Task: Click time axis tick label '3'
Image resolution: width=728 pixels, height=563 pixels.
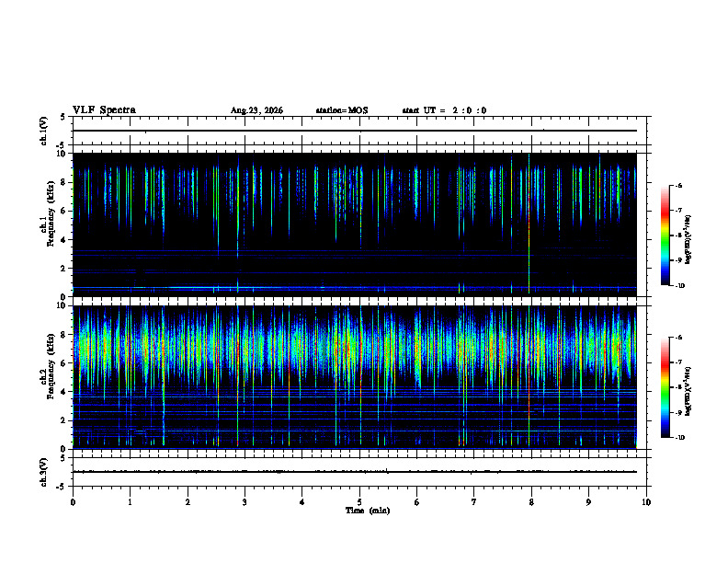Action: [245, 502]
